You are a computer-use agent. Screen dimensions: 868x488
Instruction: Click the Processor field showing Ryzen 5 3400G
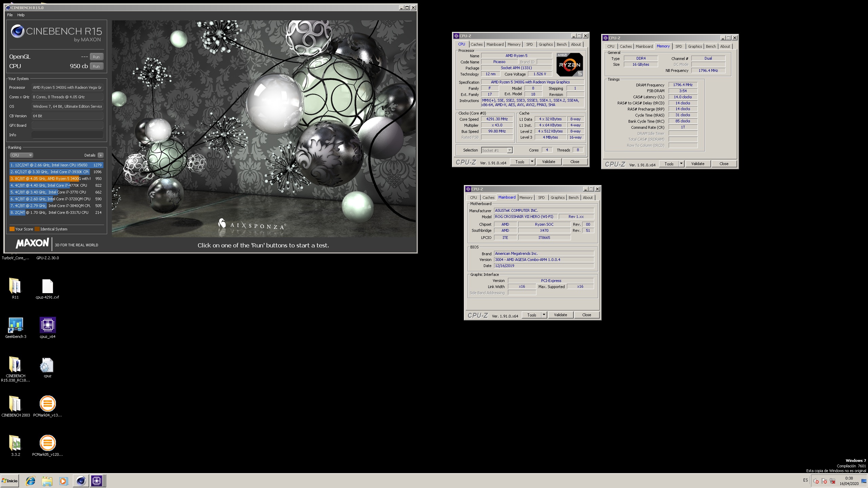[x=67, y=87]
